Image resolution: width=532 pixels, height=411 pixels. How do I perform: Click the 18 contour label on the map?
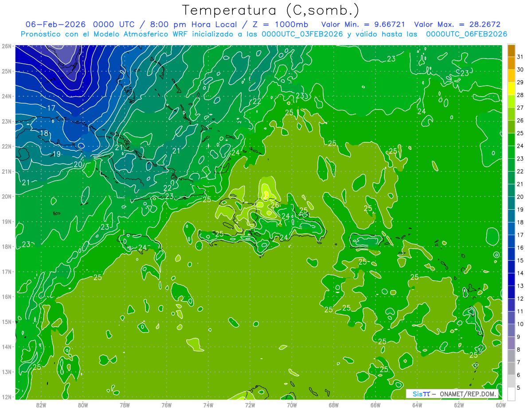pyautogui.click(x=44, y=133)
